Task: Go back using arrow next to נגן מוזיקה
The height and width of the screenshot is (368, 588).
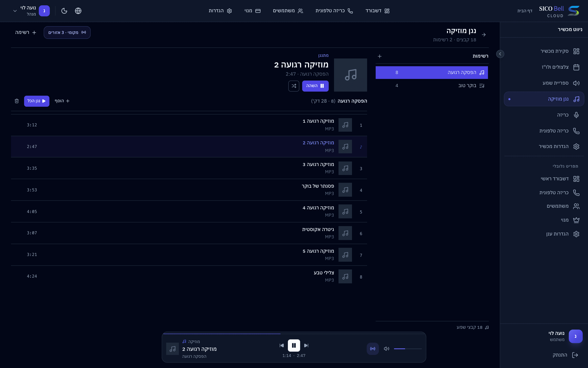Action: 484,35
